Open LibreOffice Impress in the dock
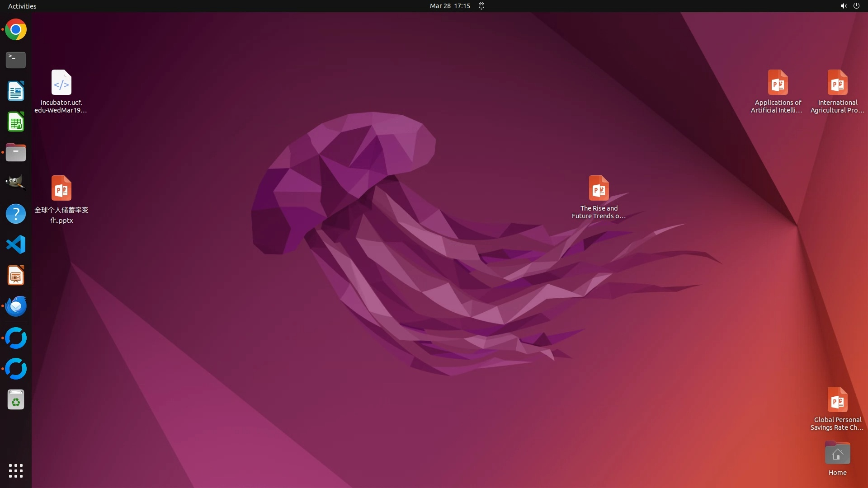Viewport: 868px width, 488px height. tap(16, 275)
